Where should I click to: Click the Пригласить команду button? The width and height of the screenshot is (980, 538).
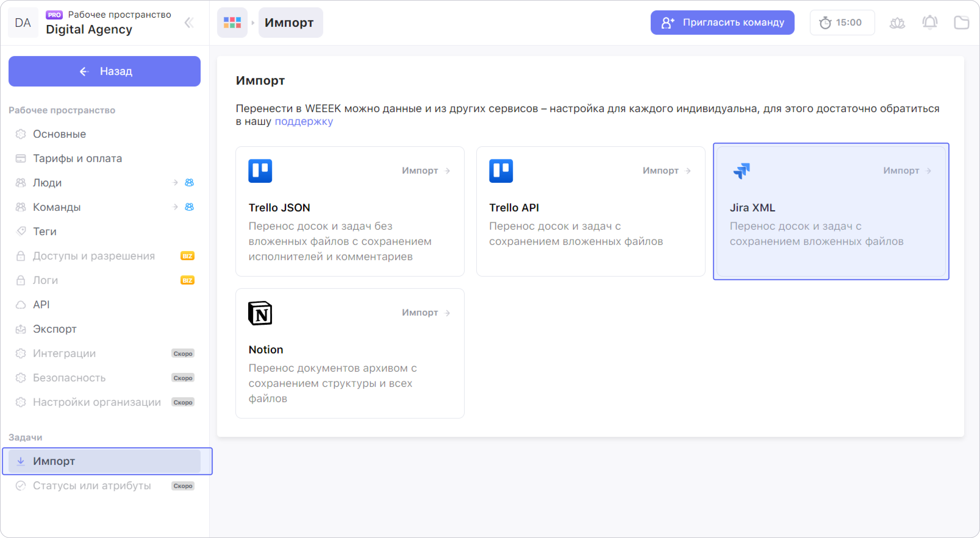pyautogui.click(x=722, y=23)
